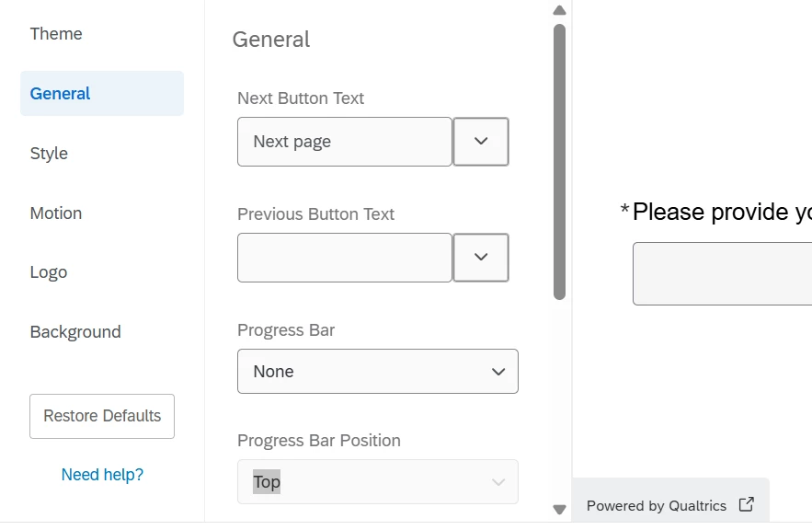Screen dimensions: 812x530
Task: Click the scroll up arrow
Action: click(559, 10)
